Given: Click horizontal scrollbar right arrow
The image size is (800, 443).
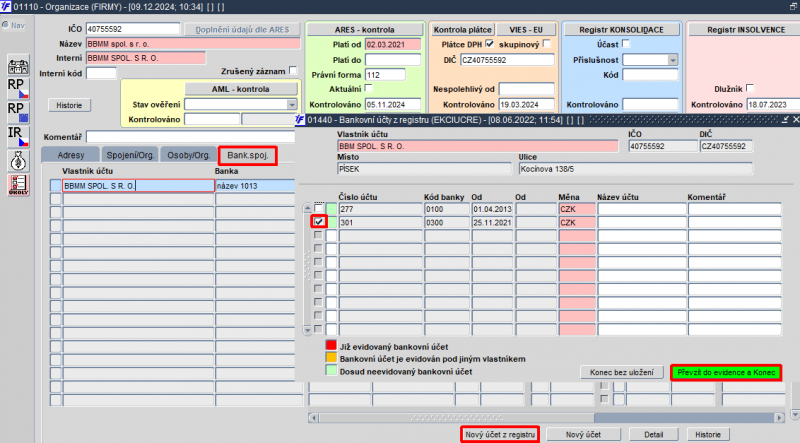Looking at the screenshot, I should 779,417.
